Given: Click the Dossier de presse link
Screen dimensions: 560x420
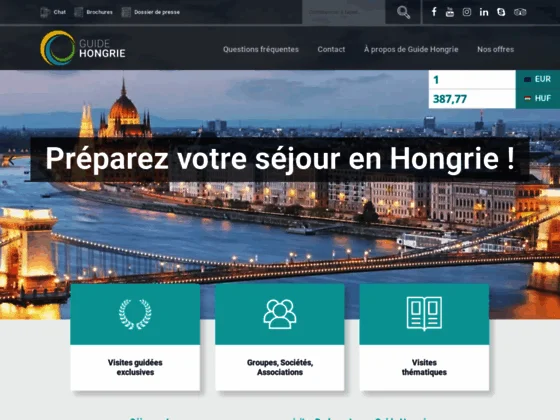Looking at the screenshot, I should pyautogui.click(x=157, y=12).
